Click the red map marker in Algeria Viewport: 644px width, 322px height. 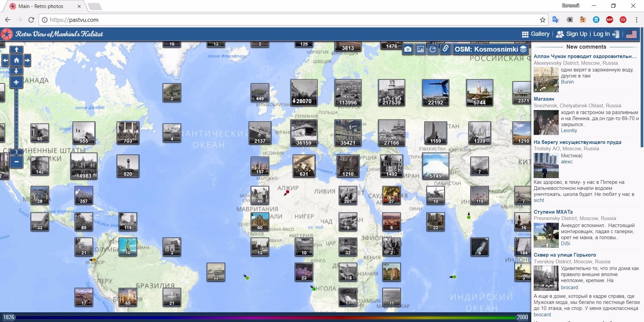(287, 192)
